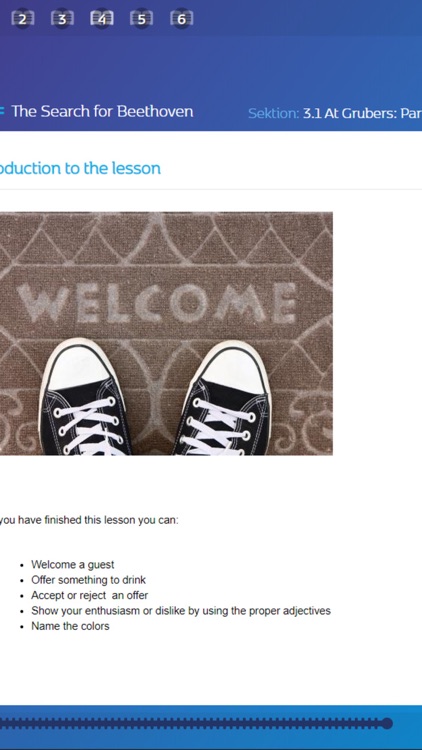Click the Name the colors bullet

click(x=70, y=626)
